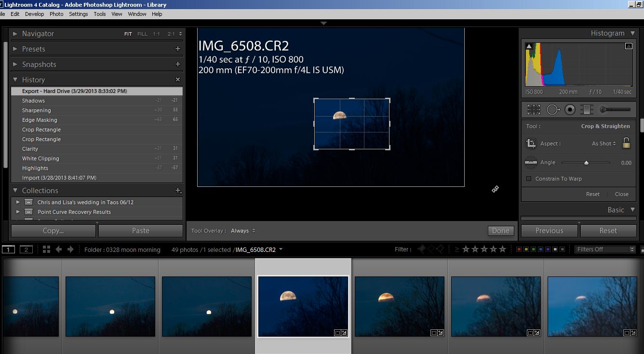Open Grid view from filmstrip bar
The image size is (644, 354).
[46, 249]
